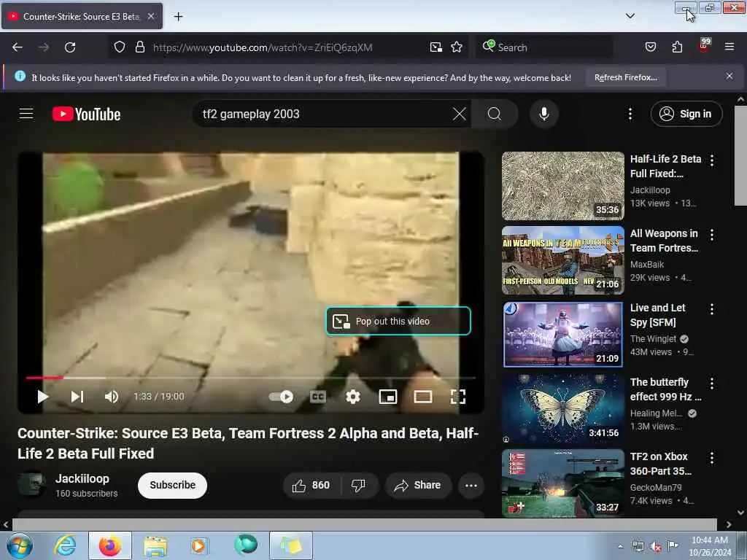Open the Half-Life 2 Beta Full Fixed thumbnail

[x=562, y=186]
